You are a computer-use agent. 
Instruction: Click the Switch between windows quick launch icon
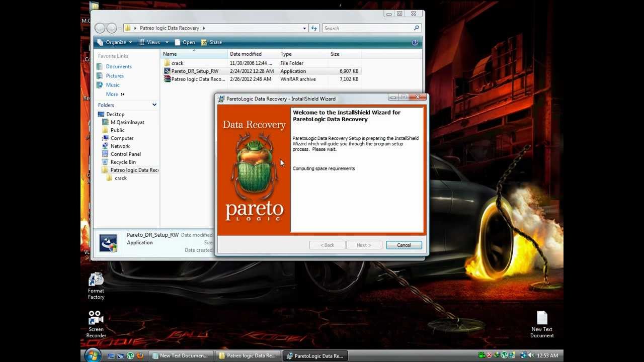(x=120, y=355)
